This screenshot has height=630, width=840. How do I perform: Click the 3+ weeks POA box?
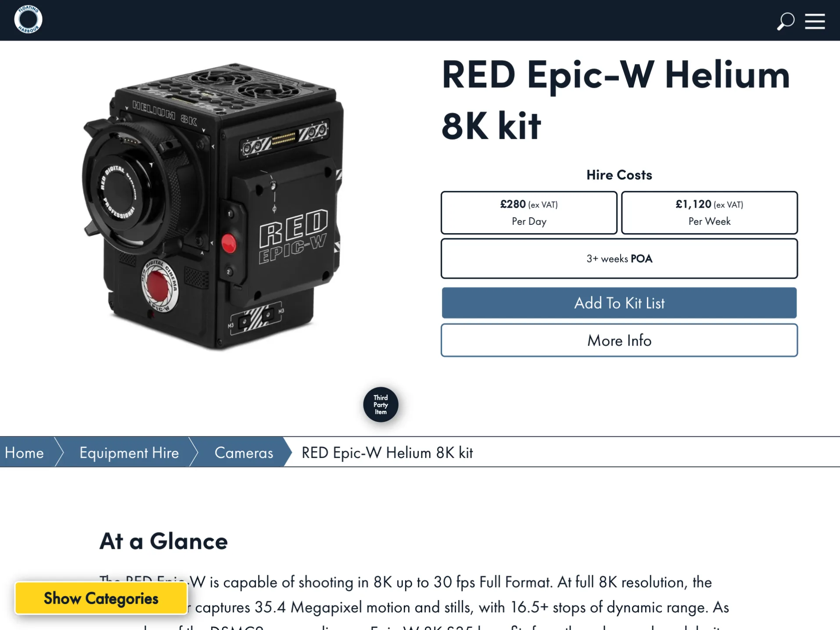619,259
